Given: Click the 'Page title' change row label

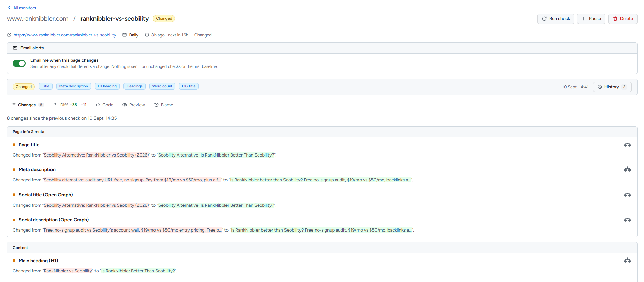Looking at the screenshot, I should click(x=29, y=145).
